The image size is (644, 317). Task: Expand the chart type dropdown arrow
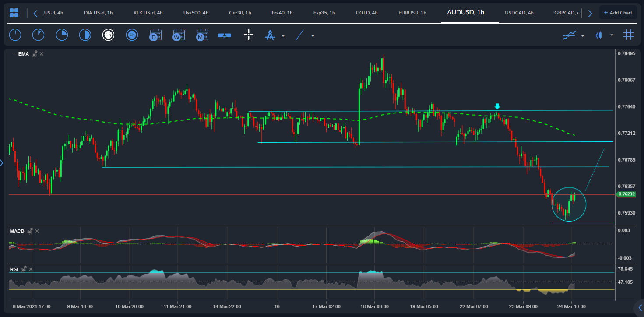612,35
